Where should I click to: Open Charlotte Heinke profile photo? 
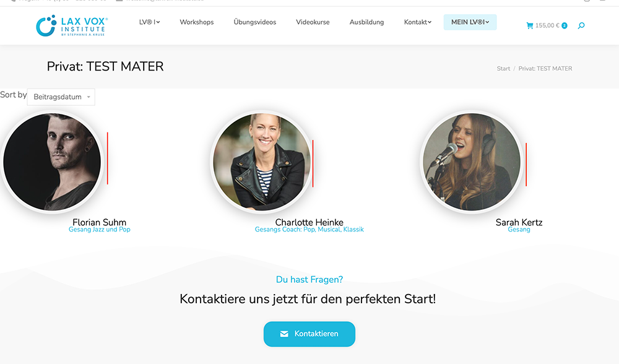point(262,162)
